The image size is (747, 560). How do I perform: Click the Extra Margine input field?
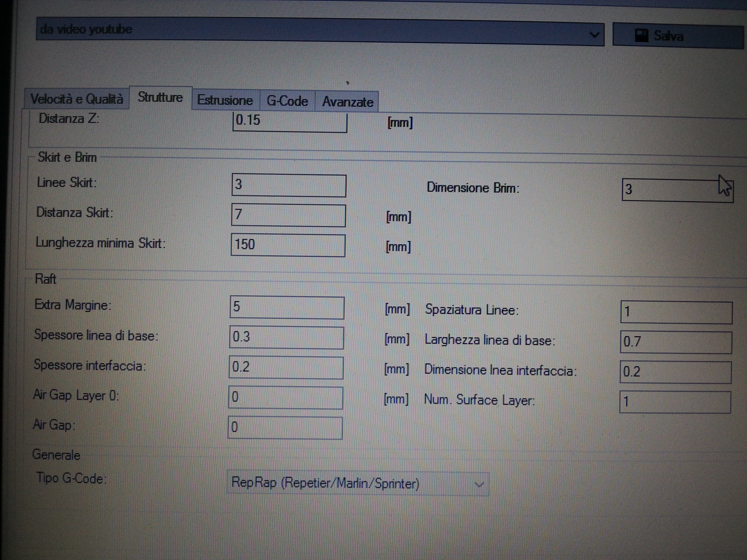click(x=287, y=307)
